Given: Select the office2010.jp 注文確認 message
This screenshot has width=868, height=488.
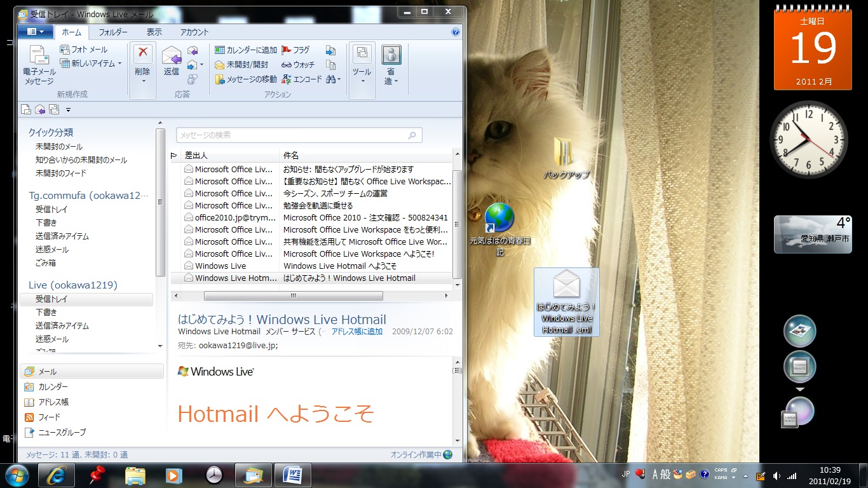Looking at the screenshot, I should (311, 217).
